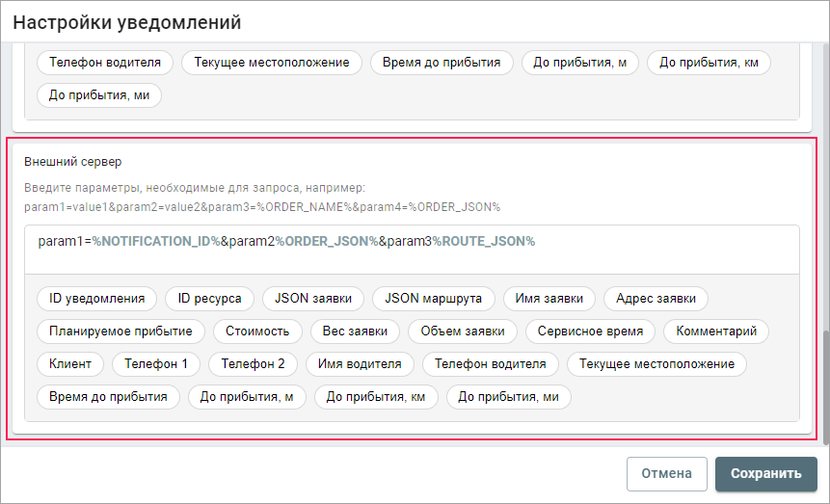The image size is (830, 504).
Task: Choose the "Имя водителя" tag
Action: click(x=361, y=364)
